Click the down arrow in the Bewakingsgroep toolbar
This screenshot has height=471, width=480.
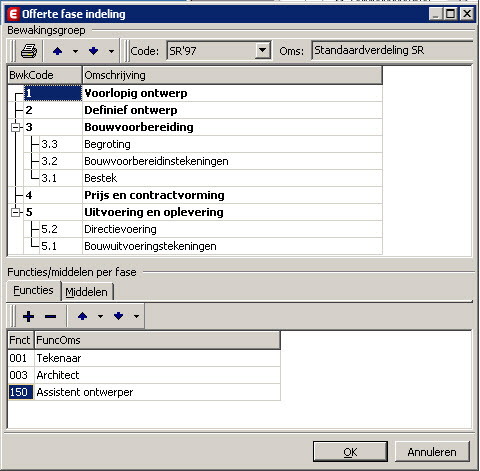(94, 51)
